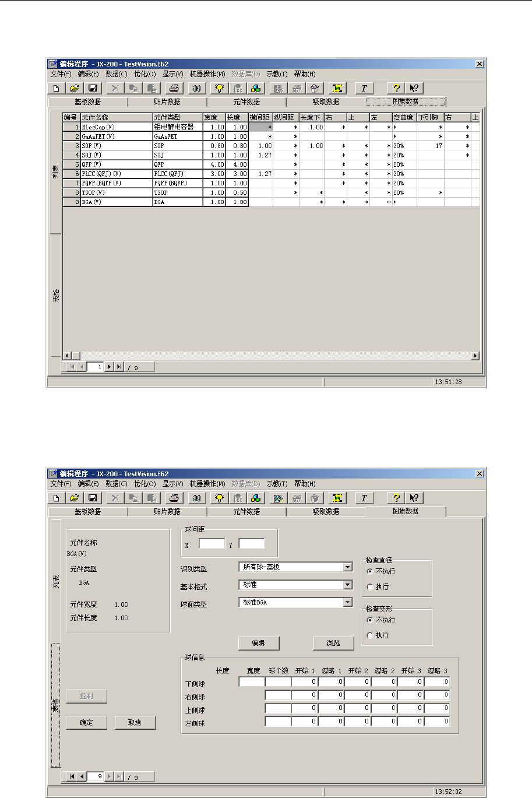Go to last record in table-view window navigator
This screenshot has width=532, height=798.
click(119, 367)
